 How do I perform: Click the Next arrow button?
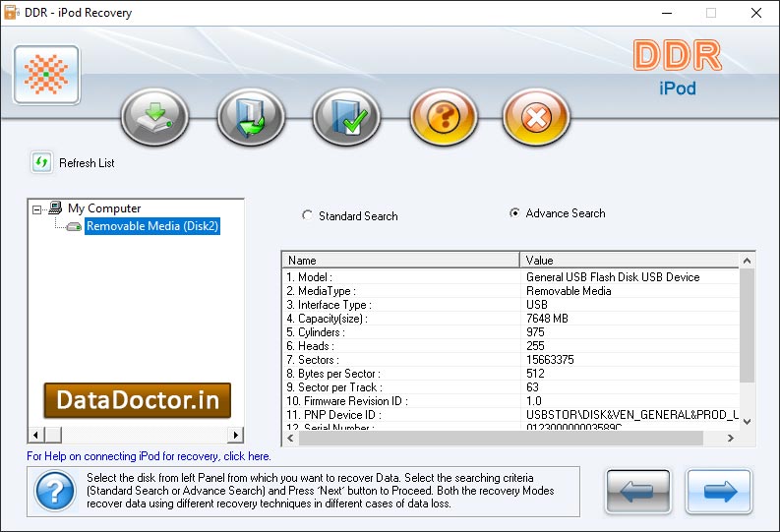[x=719, y=492]
